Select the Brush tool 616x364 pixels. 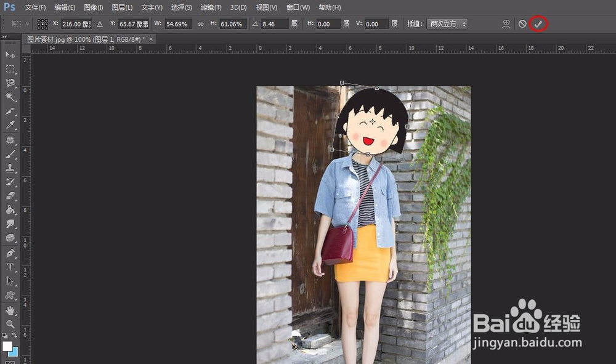[10, 155]
